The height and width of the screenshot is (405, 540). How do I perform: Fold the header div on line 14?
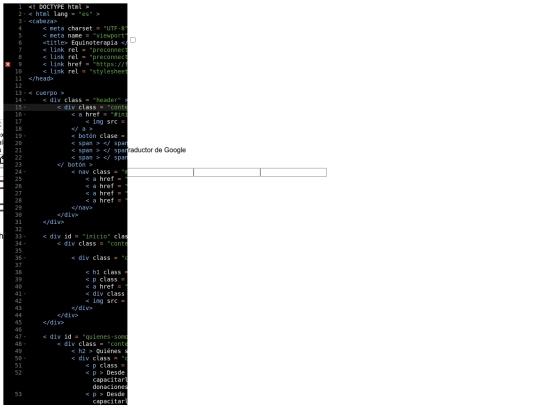coord(25,100)
